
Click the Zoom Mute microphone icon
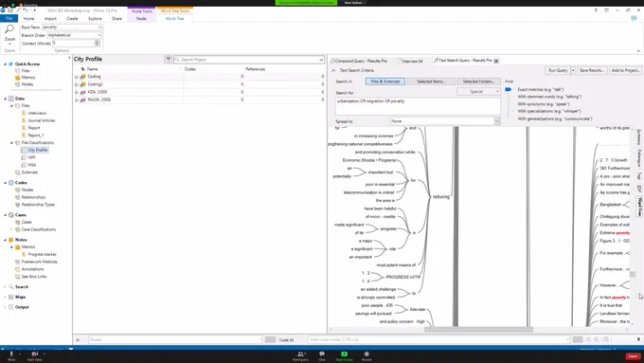coord(11,354)
